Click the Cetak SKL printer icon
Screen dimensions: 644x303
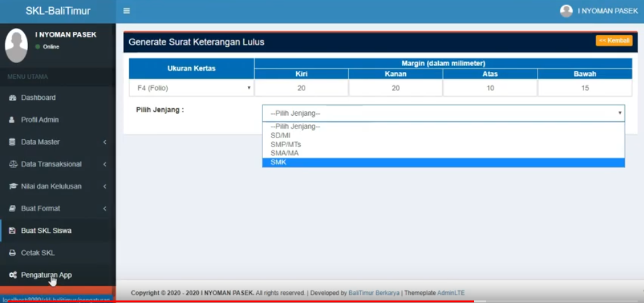[x=12, y=253]
